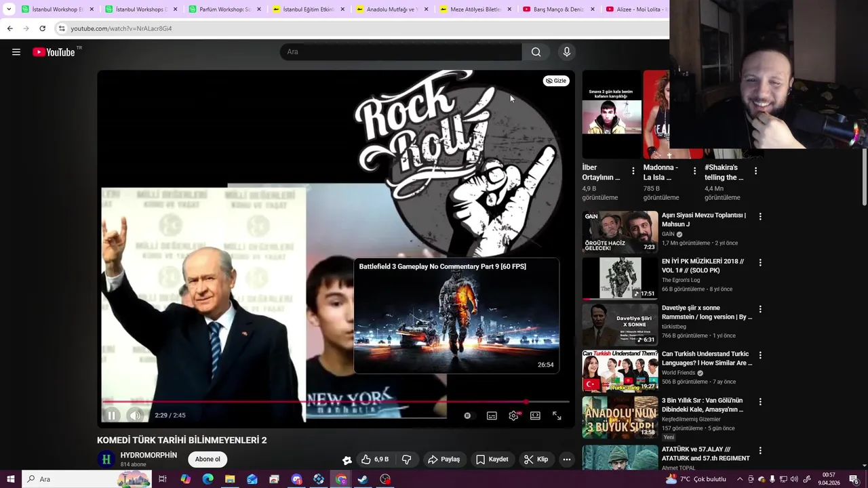Go to YouTube home via logo
868x488 pixels.
click(54, 52)
